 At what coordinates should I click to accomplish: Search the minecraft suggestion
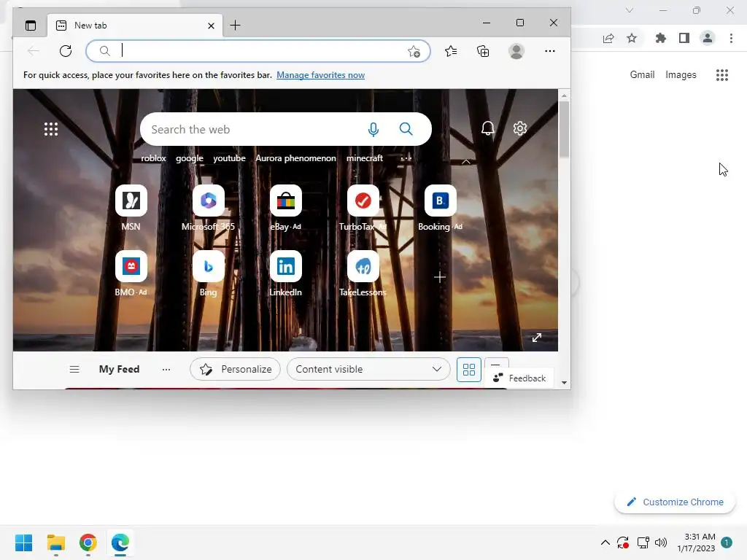coord(365,158)
